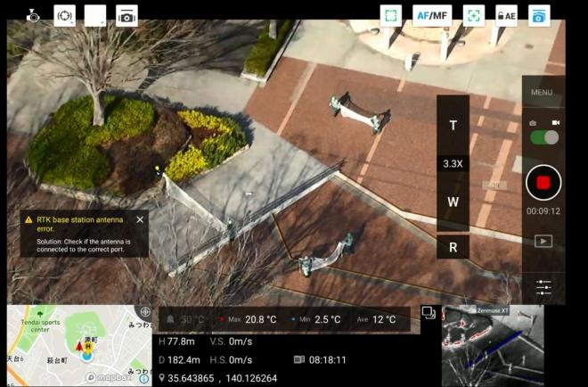Open the playback gallery icon

[543, 241]
